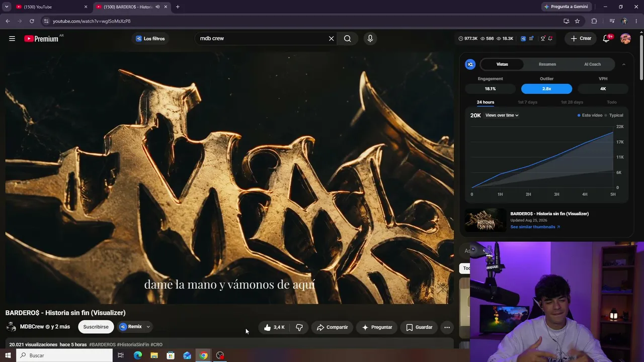Open the vidIQ trophy icon
Viewport: 644px width, 362px height.
(542, 39)
